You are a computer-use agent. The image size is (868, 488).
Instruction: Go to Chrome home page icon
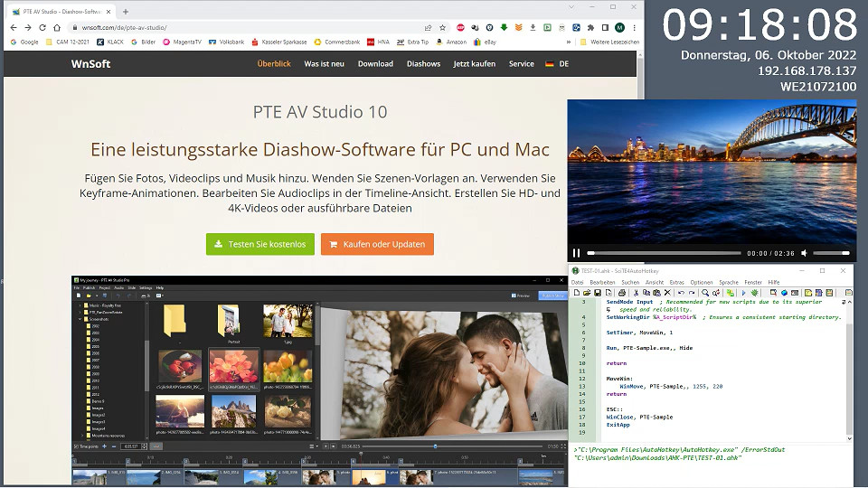[x=56, y=28]
